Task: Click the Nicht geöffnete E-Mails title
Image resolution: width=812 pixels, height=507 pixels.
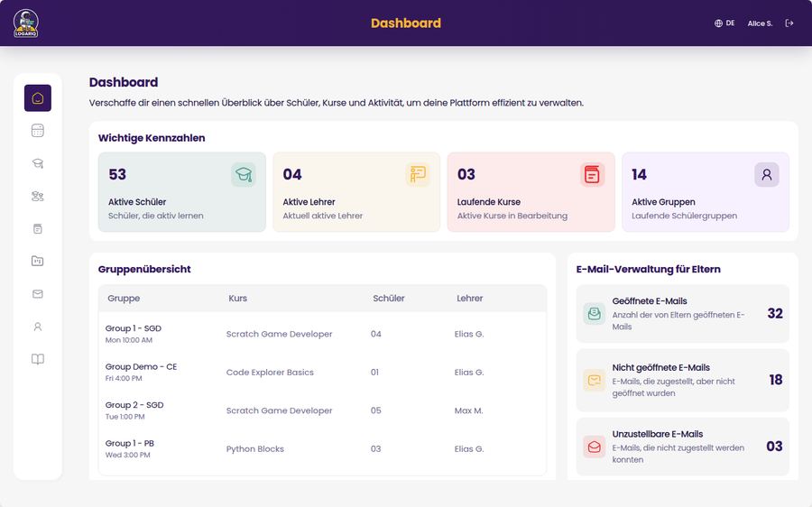Action: 660,368
